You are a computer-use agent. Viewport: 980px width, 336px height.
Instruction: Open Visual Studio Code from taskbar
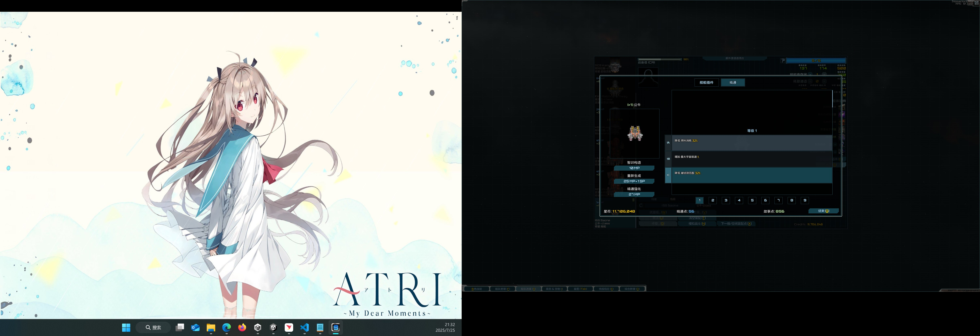304,327
